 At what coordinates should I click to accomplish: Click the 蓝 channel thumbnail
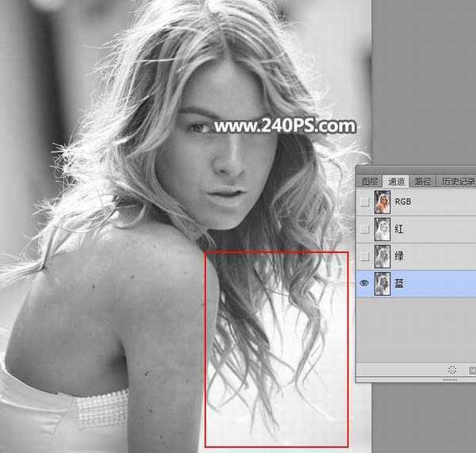coord(382,283)
